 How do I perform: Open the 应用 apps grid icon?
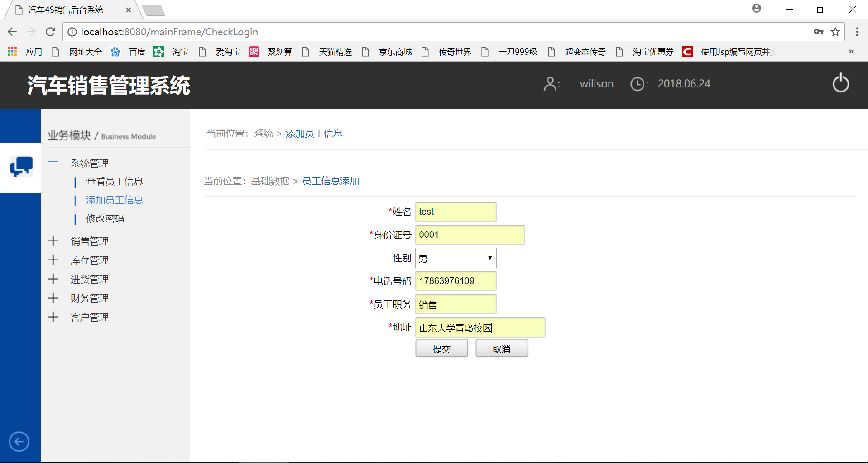coord(12,52)
